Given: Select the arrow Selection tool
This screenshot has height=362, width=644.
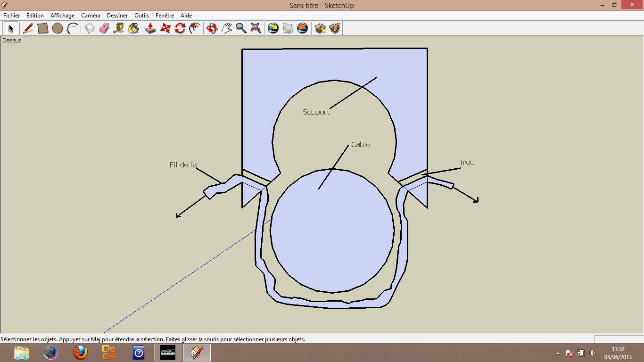Looking at the screenshot, I should (11, 28).
